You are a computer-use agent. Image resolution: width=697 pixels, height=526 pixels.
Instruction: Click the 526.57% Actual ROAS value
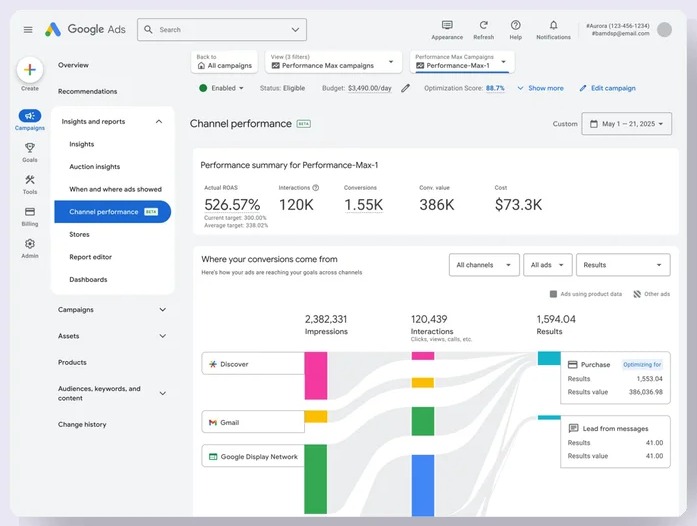coord(232,205)
